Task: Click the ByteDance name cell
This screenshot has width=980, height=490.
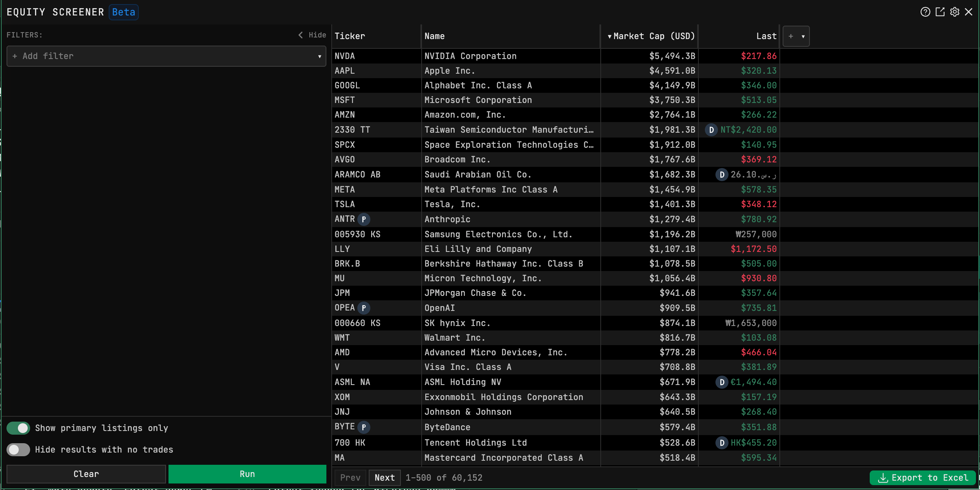Action: (x=511, y=427)
